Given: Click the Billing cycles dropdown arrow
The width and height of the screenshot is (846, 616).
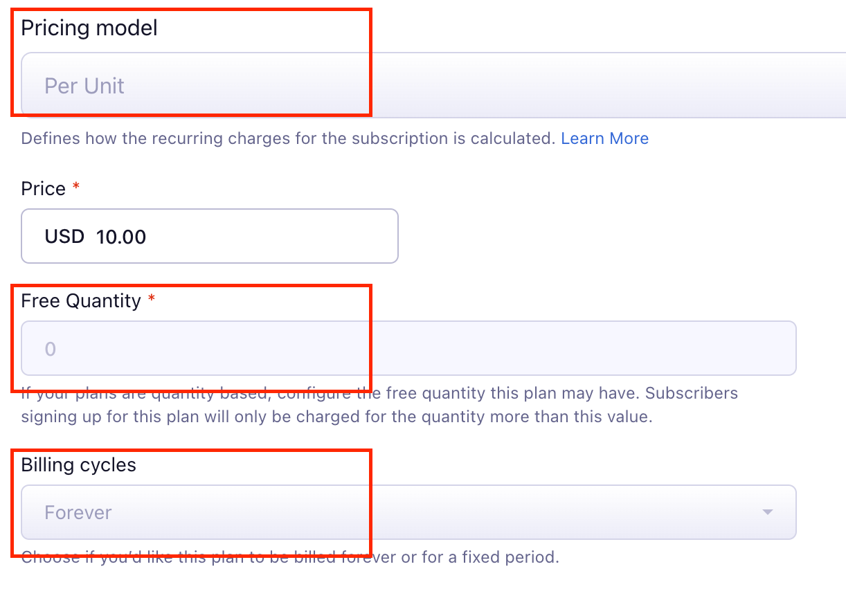Looking at the screenshot, I should pyautogui.click(x=766, y=512).
